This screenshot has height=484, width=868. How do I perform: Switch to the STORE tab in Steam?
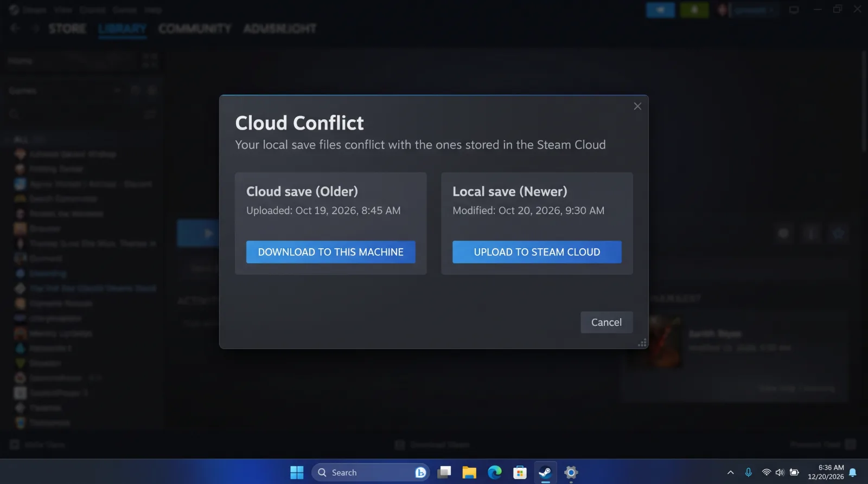67,28
